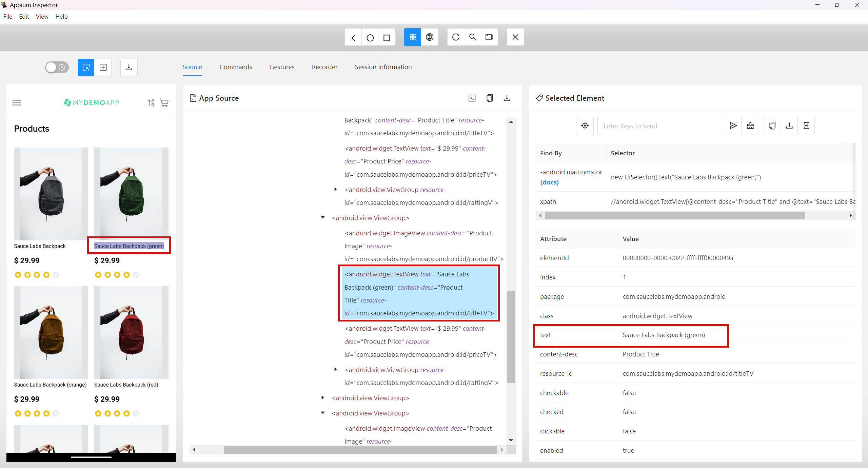Viewport: 868px width, 468px height.
Task: Click the App Switch square button
Action: point(387,37)
